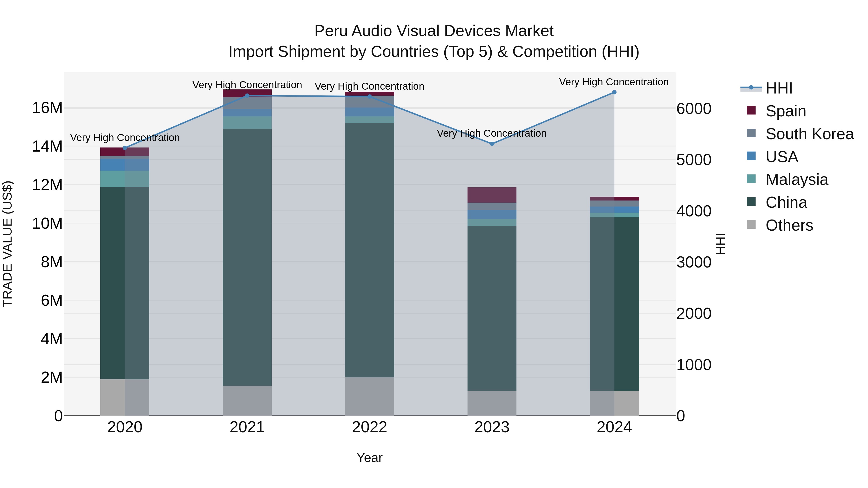868x488 pixels.
Task: Click the 3000 right axis tick label
Action: [x=694, y=262]
